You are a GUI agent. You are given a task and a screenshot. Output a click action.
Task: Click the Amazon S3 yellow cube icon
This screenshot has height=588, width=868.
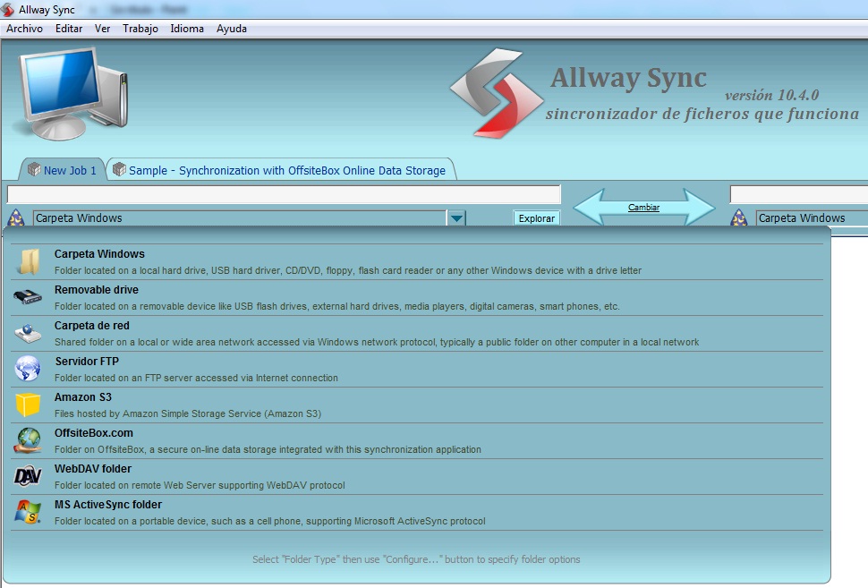tap(28, 405)
